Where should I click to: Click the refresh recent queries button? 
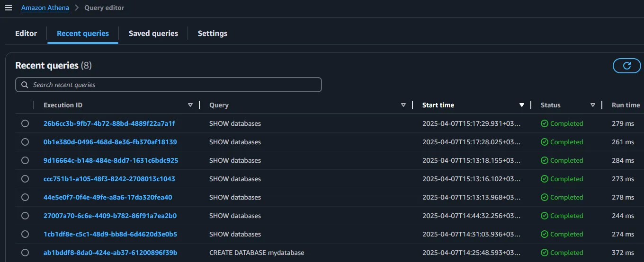point(626,66)
